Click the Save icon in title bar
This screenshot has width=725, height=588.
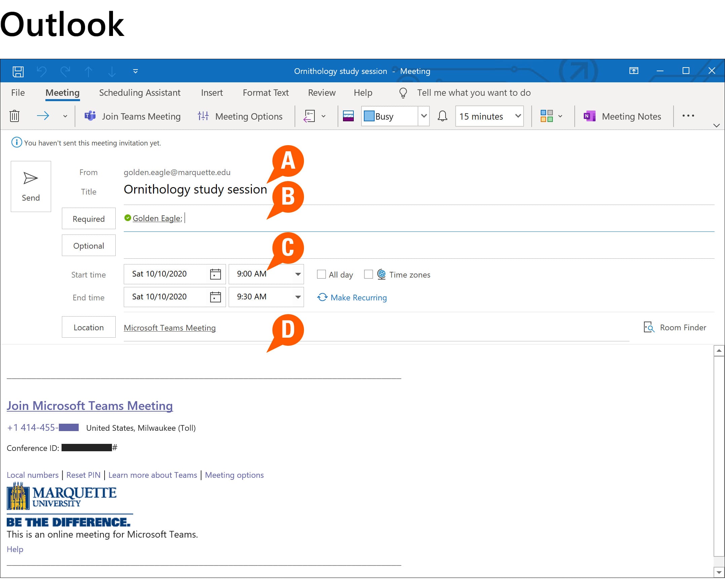[x=18, y=72]
